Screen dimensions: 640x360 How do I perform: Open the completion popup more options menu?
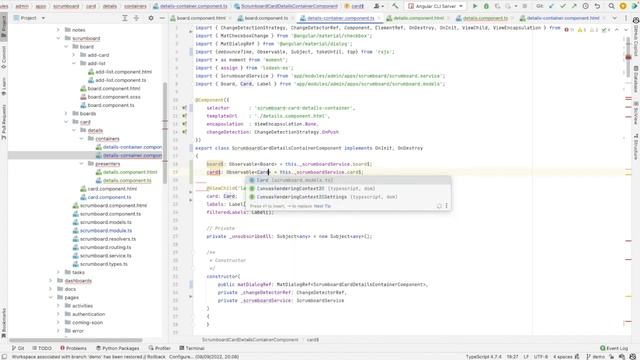click(447, 206)
